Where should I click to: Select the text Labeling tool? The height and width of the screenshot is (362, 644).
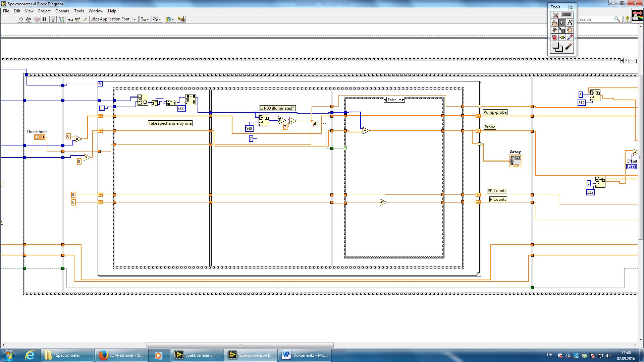(x=570, y=23)
